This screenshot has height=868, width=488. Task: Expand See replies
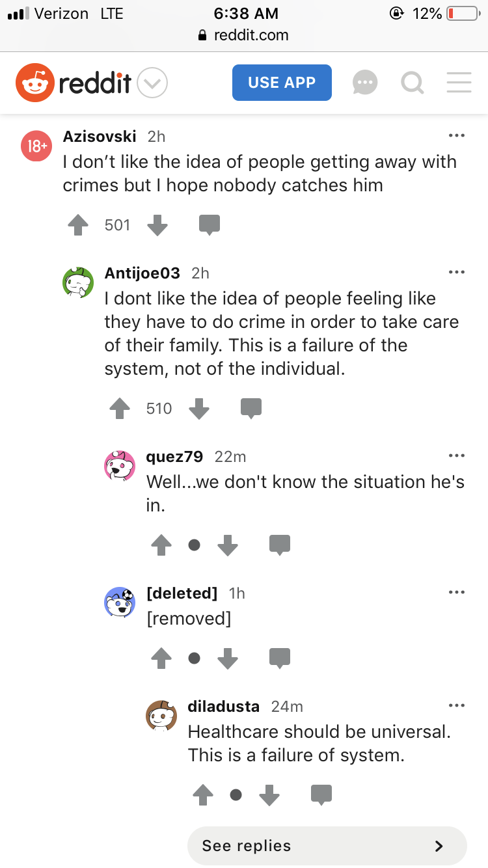(327, 846)
